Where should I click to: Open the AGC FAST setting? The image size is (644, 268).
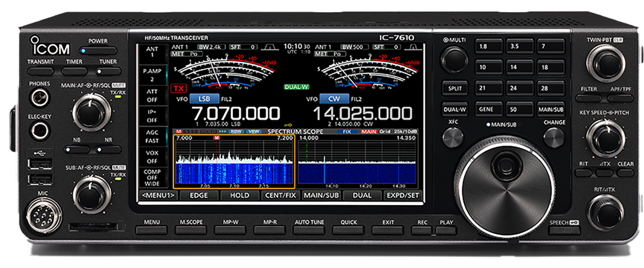click(x=152, y=137)
